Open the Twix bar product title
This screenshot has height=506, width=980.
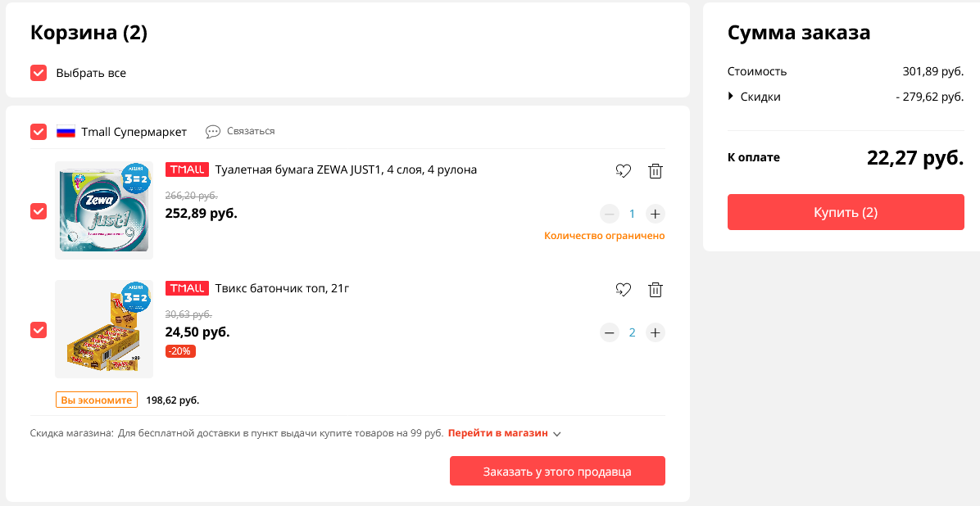(x=282, y=288)
